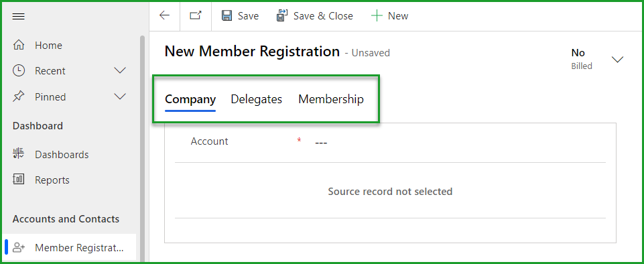Click the Save floppy disk icon
The image size is (644, 264).
[x=227, y=15]
